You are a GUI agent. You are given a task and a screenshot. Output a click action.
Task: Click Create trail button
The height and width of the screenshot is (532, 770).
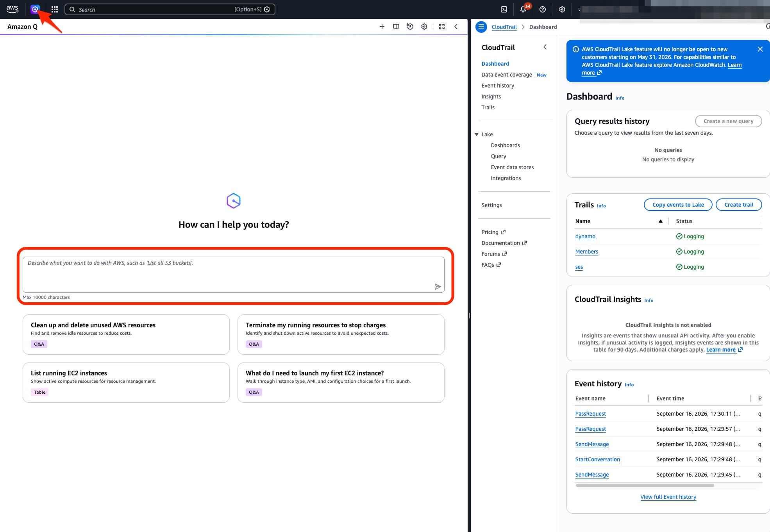coord(738,205)
